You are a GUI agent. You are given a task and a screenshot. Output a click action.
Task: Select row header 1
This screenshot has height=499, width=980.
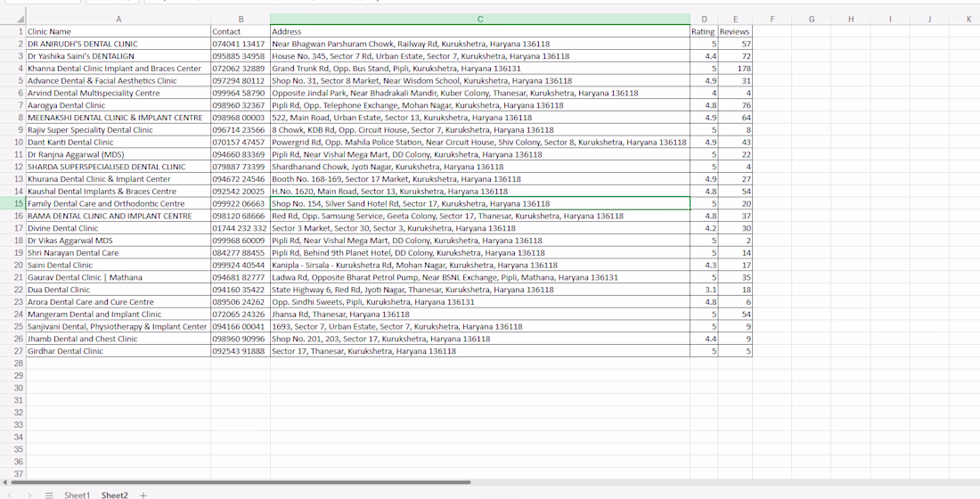[x=13, y=31]
